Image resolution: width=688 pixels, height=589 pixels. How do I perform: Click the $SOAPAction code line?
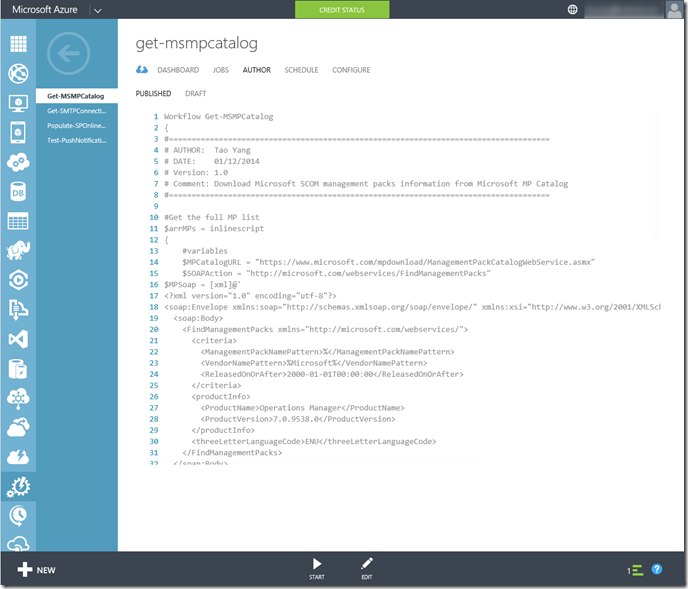coord(337,273)
